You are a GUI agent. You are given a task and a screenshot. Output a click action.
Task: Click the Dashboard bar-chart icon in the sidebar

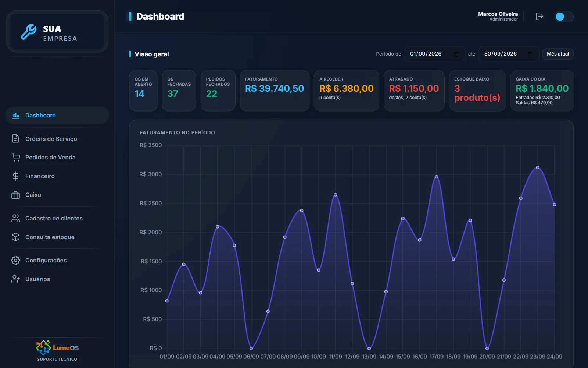(15, 115)
